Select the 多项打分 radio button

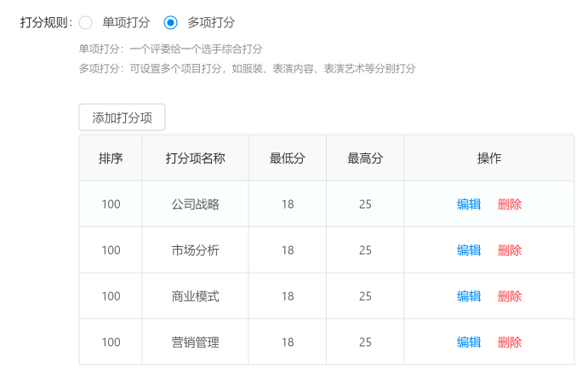[171, 22]
